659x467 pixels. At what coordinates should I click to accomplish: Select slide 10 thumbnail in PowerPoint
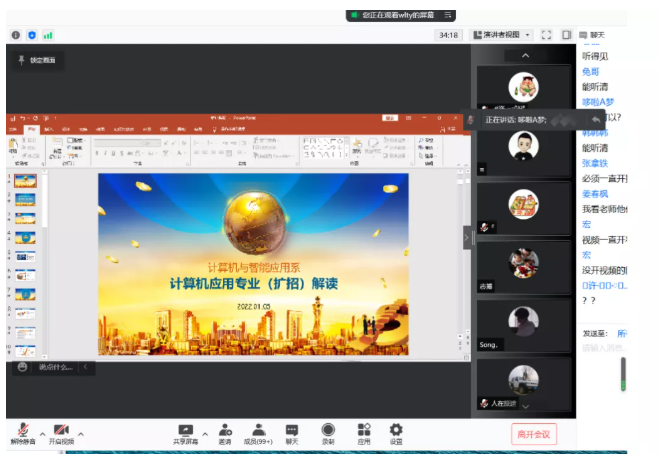pos(25,351)
